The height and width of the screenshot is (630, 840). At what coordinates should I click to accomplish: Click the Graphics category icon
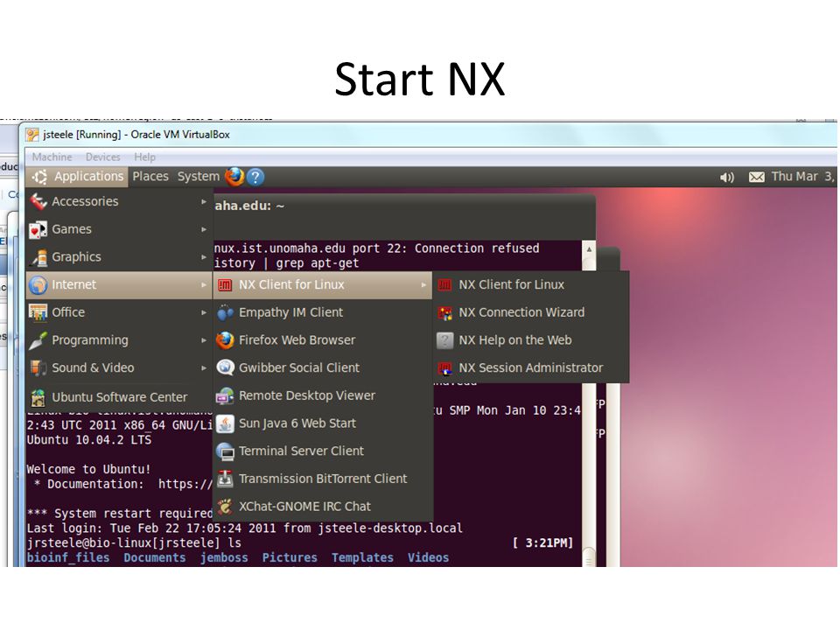[x=38, y=257]
